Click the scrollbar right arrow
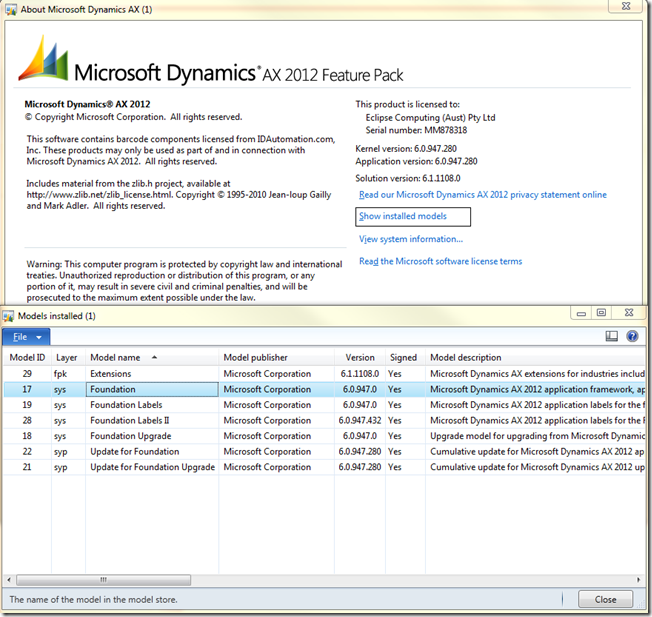 [638, 579]
